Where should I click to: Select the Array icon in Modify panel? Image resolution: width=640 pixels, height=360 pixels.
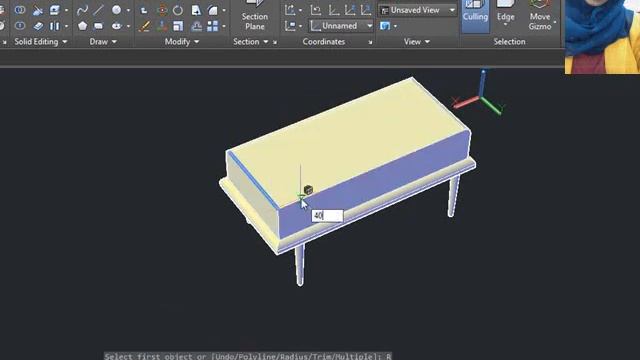(x=213, y=26)
